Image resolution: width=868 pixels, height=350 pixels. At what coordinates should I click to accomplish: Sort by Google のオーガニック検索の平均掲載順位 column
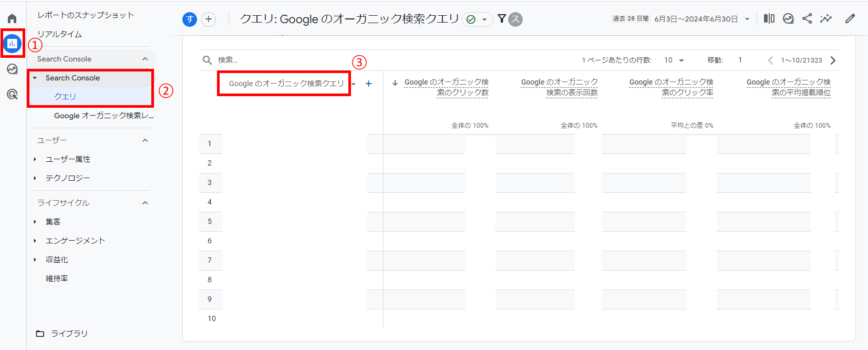[x=789, y=87]
